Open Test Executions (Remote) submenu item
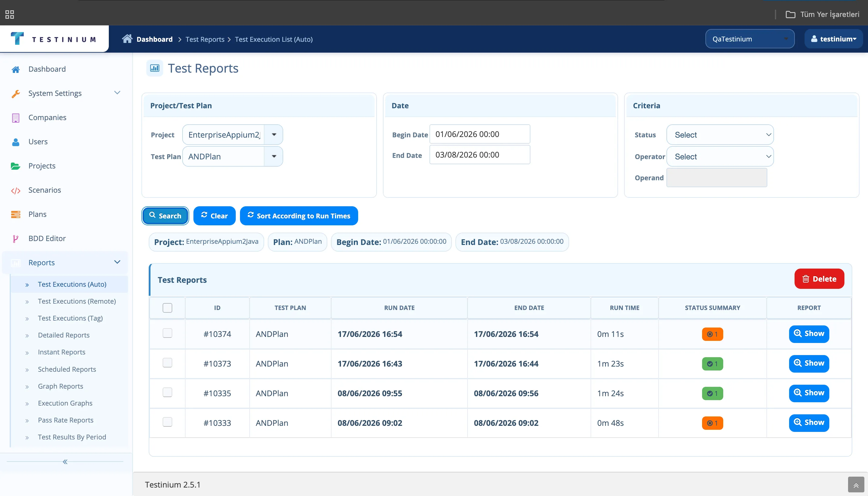The height and width of the screenshot is (496, 868). tap(76, 301)
